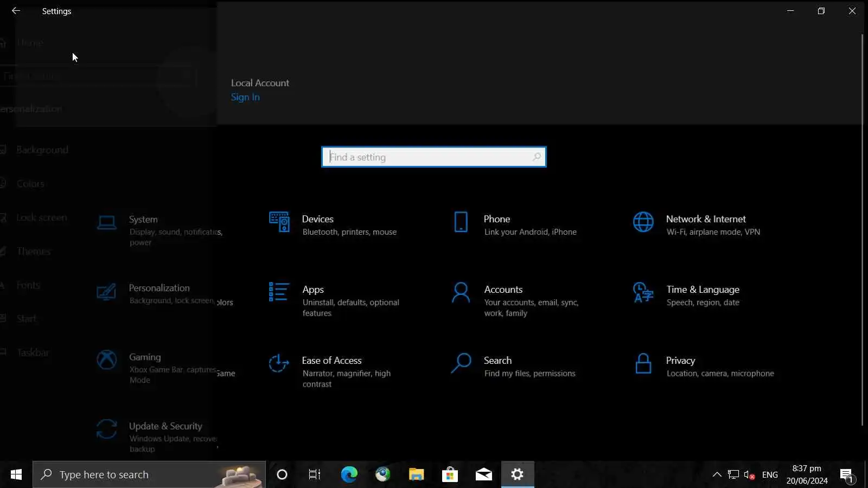Open the Privacy lock icon
Image resolution: width=868 pixels, height=488 pixels.
[643, 363]
